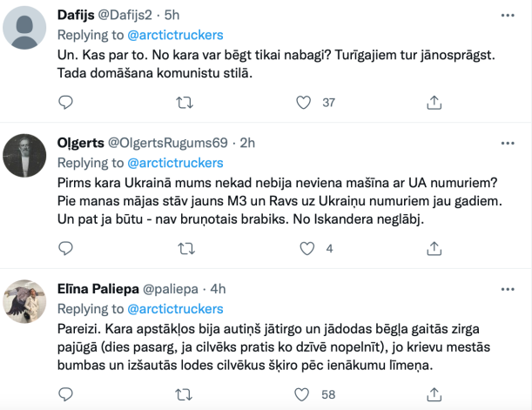Reply to Dafijs's tweet
The height and width of the screenshot is (410, 532).
[66, 103]
